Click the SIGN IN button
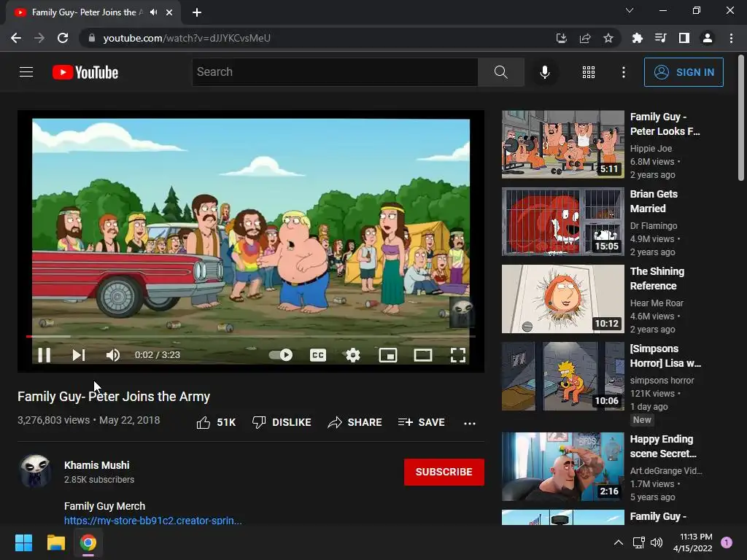This screenshot has height=560, width=747. [684, 72]
